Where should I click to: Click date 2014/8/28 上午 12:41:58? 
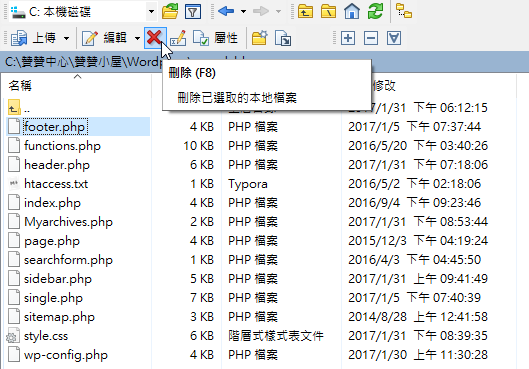pyautogui.click(x=418, y=317)
